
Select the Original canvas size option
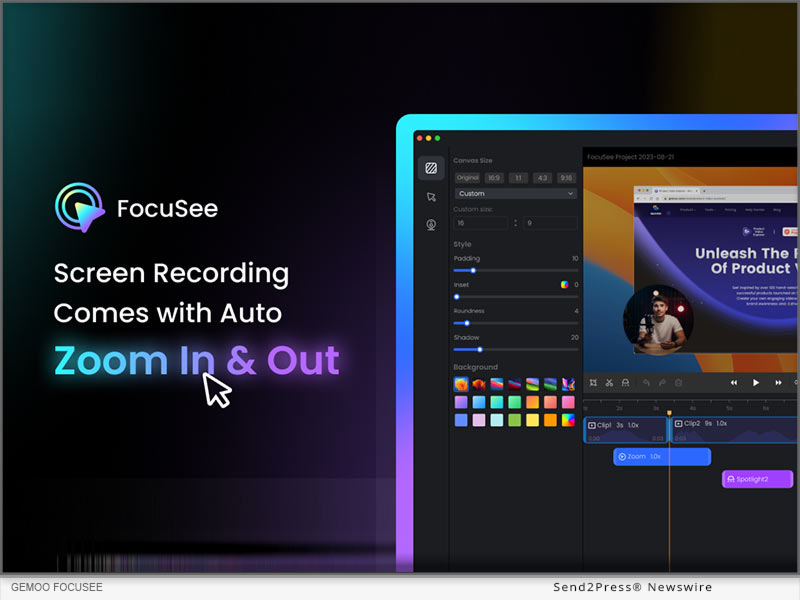click(467, 177)
